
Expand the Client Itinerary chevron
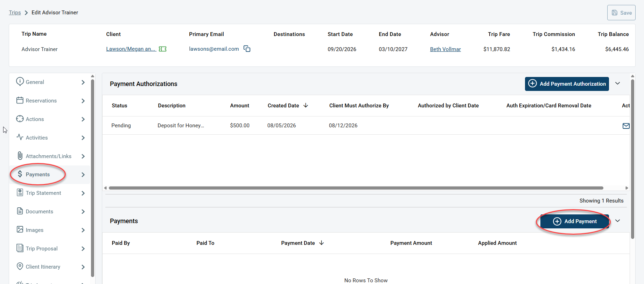[x=83, y=267]
